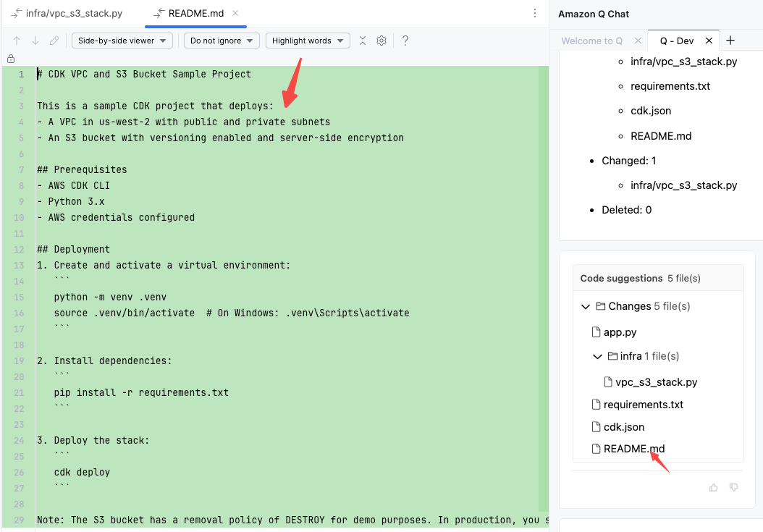Click the Changes folder icon
Screen dimensions: 763x532
tap(601, 306)
